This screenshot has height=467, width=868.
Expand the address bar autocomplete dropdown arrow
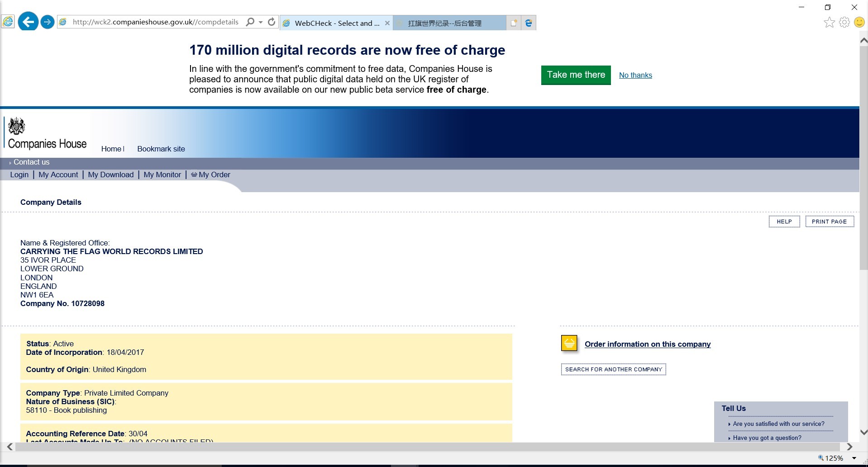click(x=261, y=22)
